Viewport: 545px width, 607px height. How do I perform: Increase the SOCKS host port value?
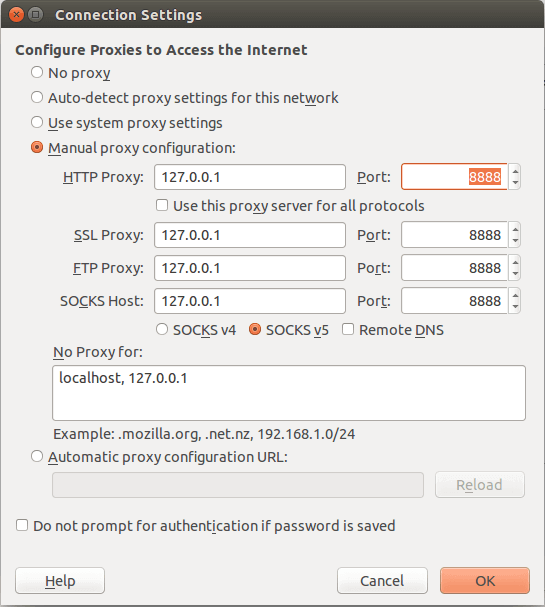click(515, 295)
